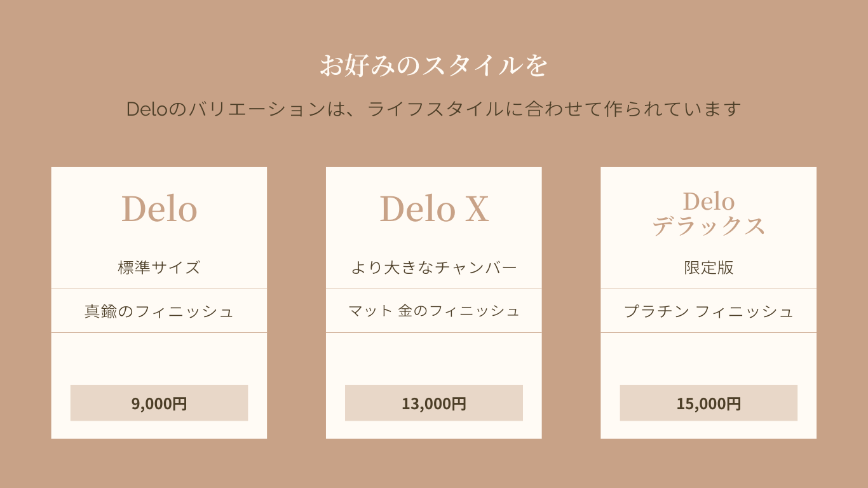Click the 15,000円 price button
Viewport: 868px width, 488px height.
pyautogui.click(x=709, y=403)
